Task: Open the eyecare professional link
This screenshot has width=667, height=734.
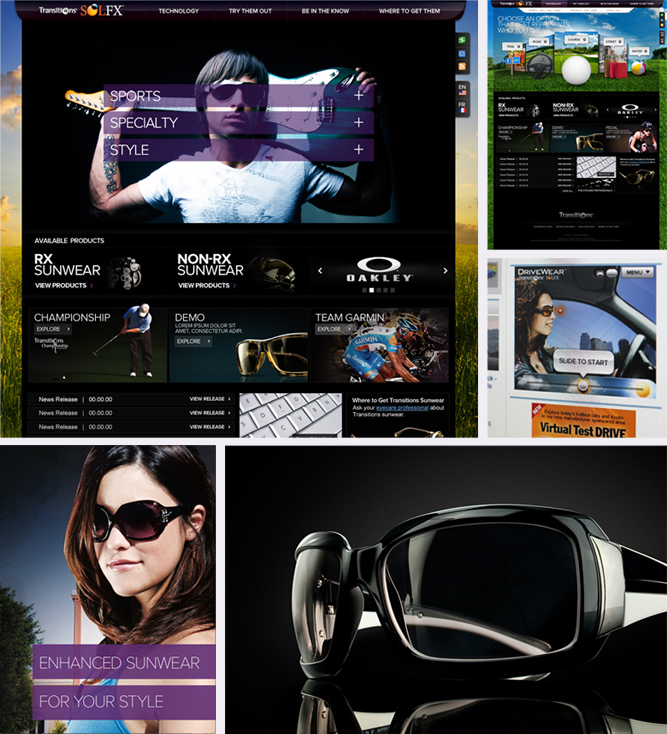Action: coord(402,408)
